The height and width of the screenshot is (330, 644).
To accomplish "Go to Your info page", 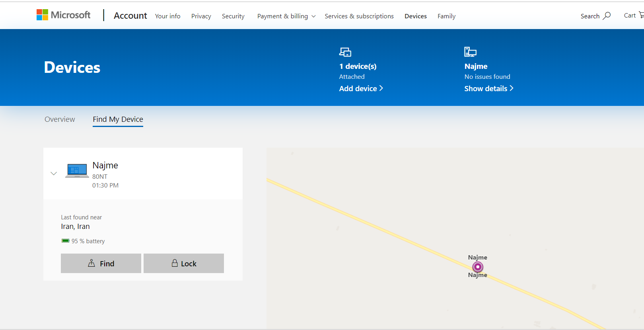I will coord(167,16).
